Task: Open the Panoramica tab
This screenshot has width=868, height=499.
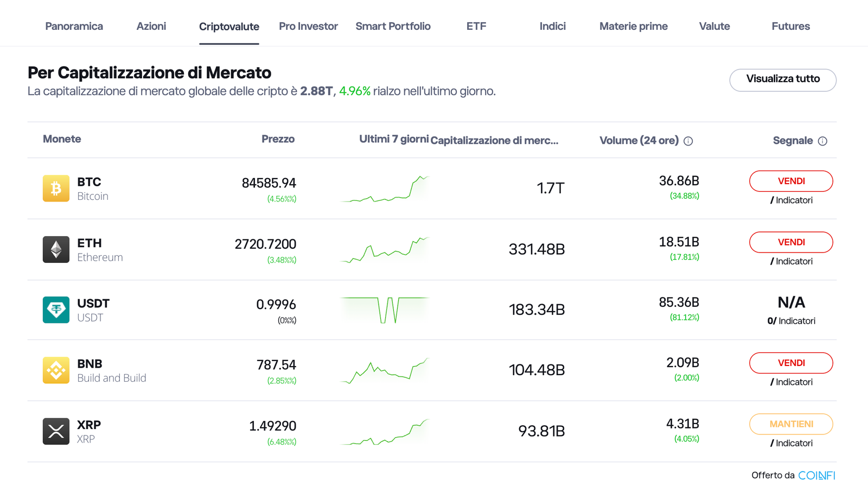Action: tap(74, 26)
